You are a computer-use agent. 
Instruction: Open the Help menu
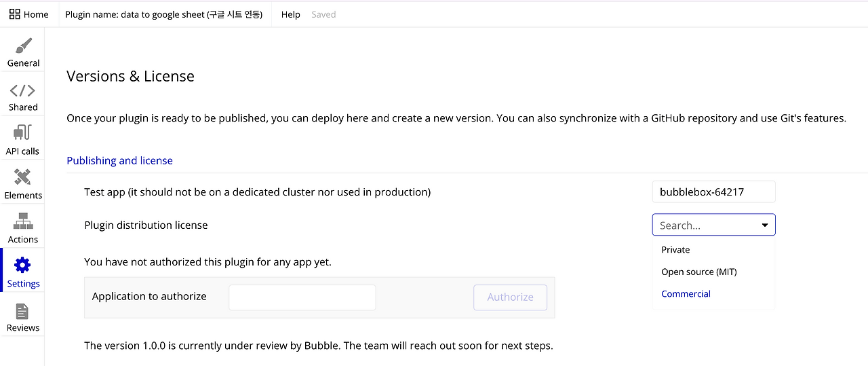tap(290, 14)
